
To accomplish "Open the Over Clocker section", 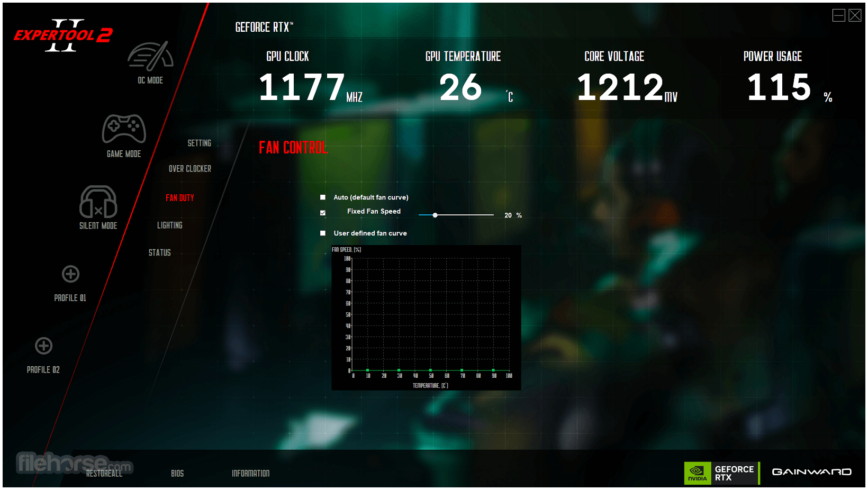I will click(x=190, y=169).
